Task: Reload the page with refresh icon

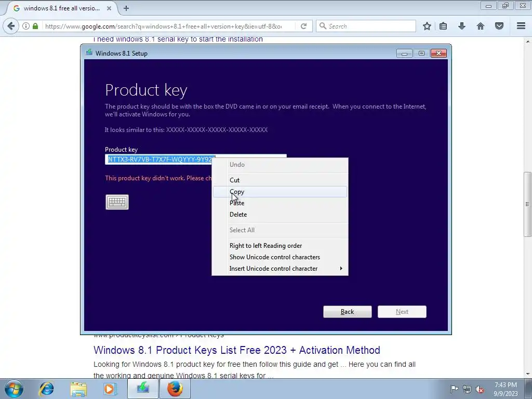Action: click(x=303, y=26)
